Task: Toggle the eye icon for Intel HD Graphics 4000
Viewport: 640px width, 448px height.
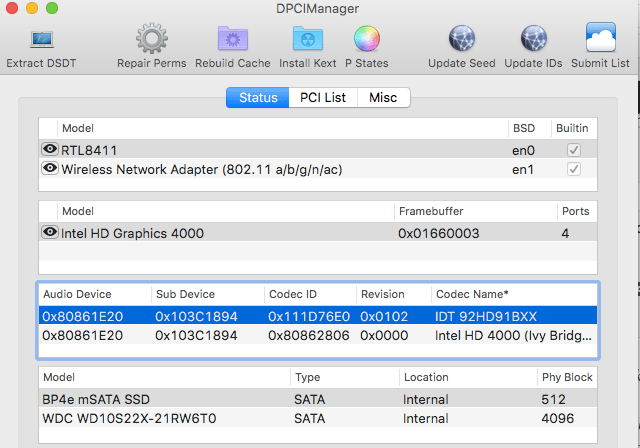Action: click(49, 232)
